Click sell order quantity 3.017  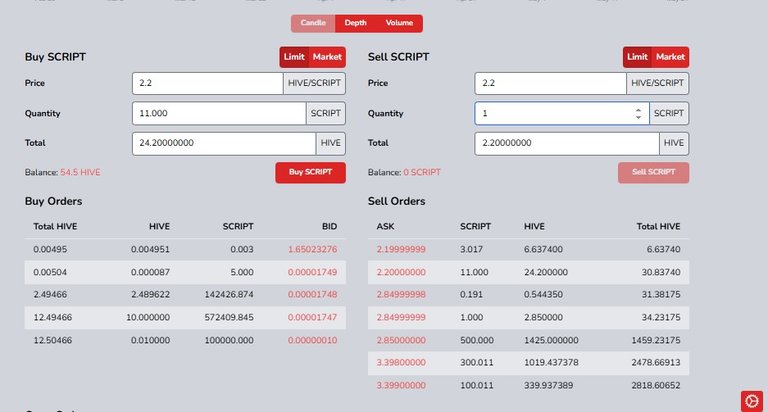(471, 249)
